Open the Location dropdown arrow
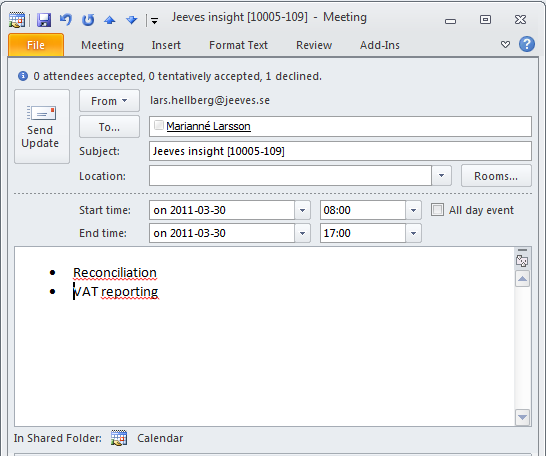This screenshot has width=546, height=456. [441, 176]
